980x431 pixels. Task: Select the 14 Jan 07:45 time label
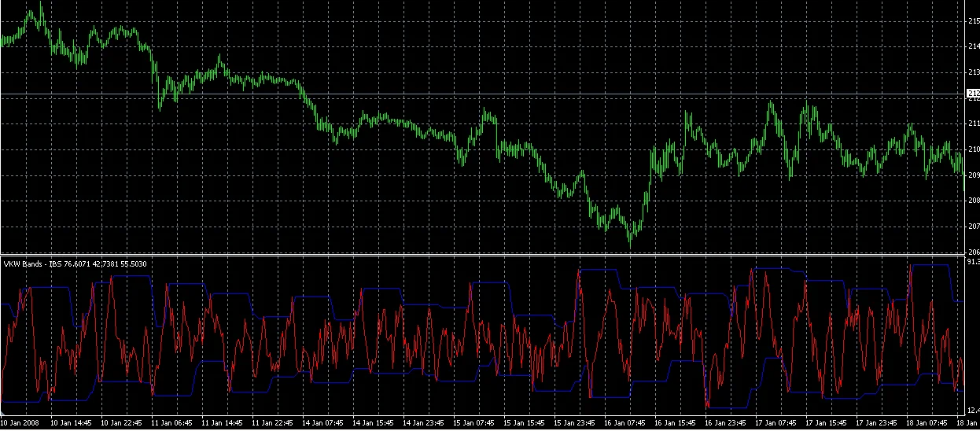click(322, 423)
